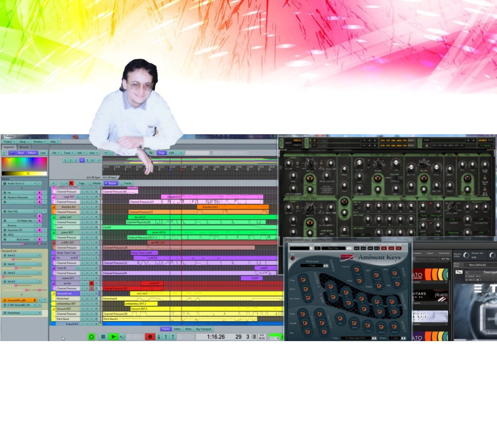Bypass Neutron Elements with its X button
Screen dimensions: 497x448
coord(40,197)
